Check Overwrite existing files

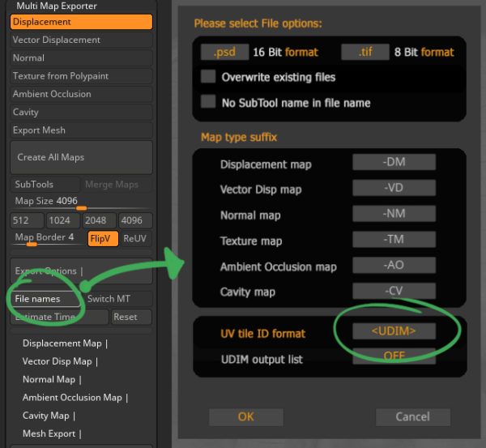[208, 76]
